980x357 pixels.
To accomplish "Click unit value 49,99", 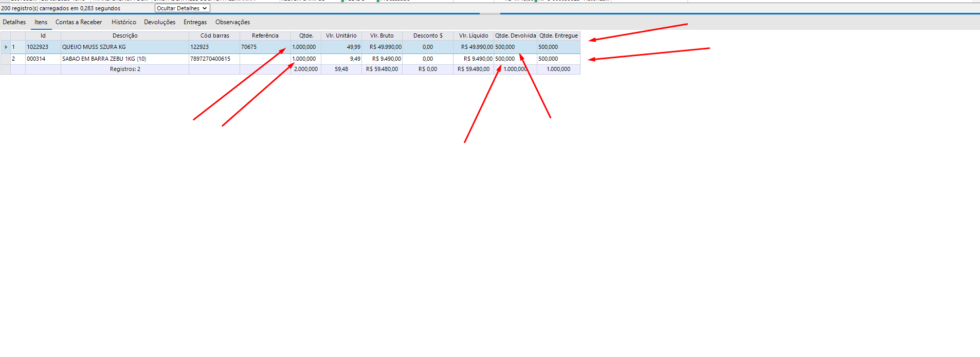I will click(341, 47).
